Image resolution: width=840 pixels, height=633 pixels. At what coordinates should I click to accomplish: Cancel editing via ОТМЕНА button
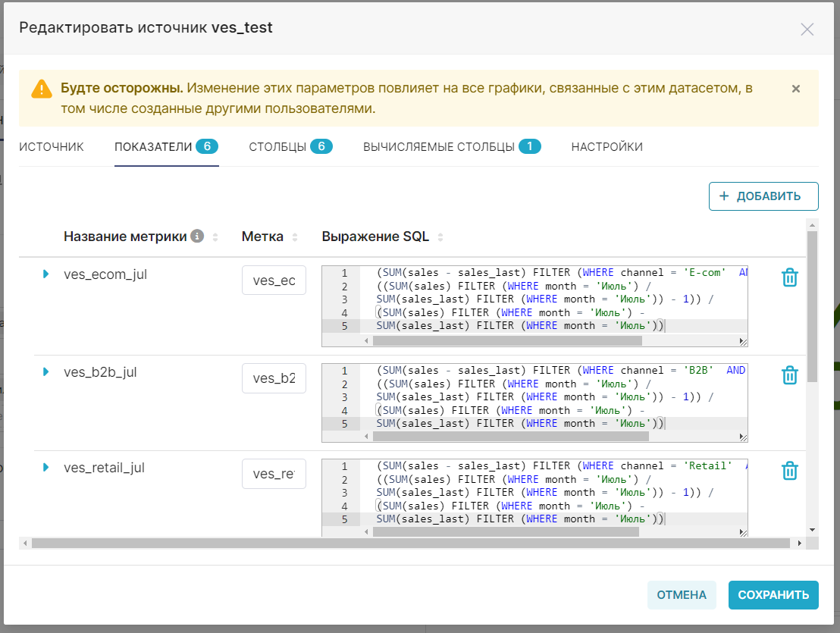pyautogui.click(x=682, y=595)
